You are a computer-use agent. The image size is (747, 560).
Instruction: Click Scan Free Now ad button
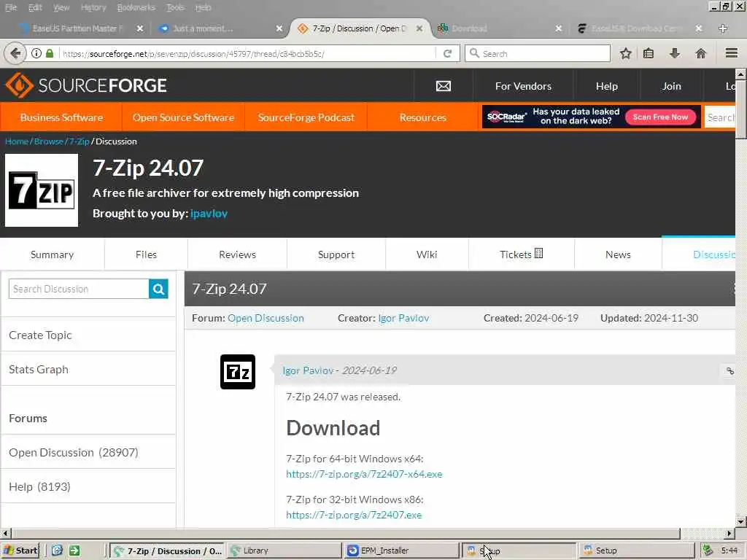point(660,117)
